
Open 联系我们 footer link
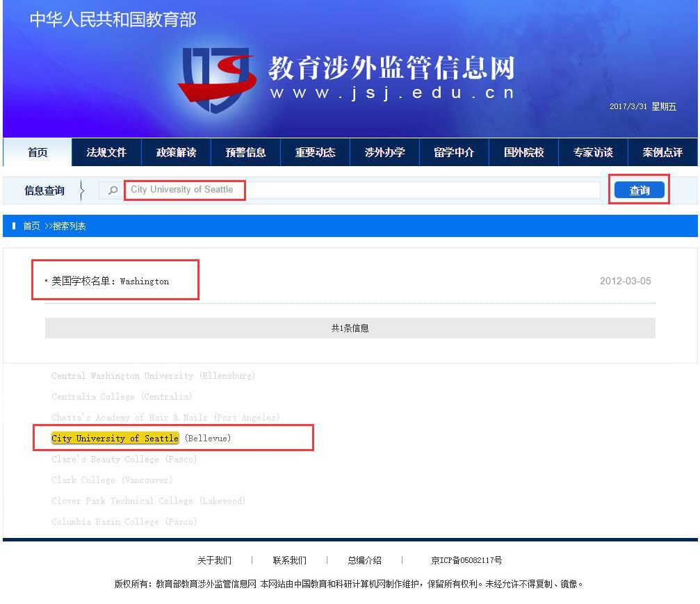(290, 560)
